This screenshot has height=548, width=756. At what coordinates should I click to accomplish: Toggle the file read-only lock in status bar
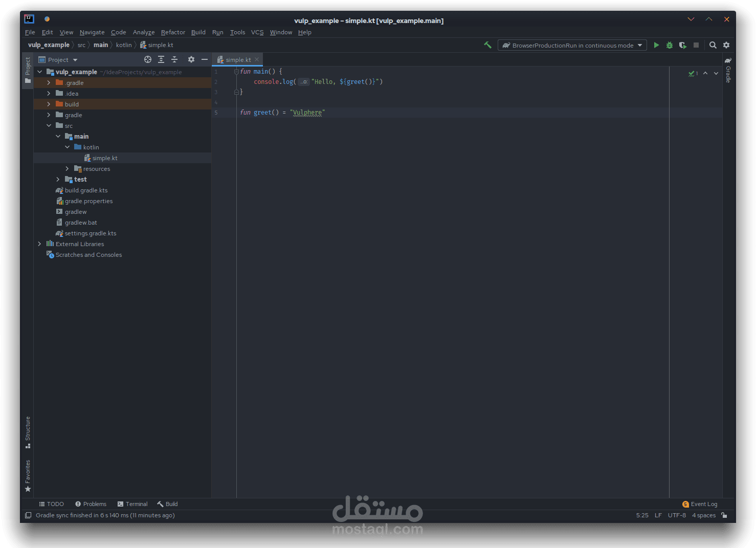(724, 515)
